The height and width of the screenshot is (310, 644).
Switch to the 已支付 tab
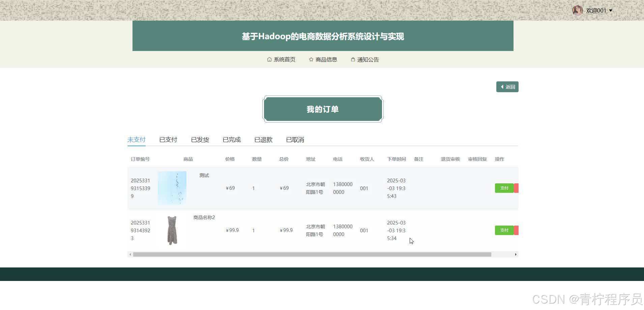(x=168, y=139)
